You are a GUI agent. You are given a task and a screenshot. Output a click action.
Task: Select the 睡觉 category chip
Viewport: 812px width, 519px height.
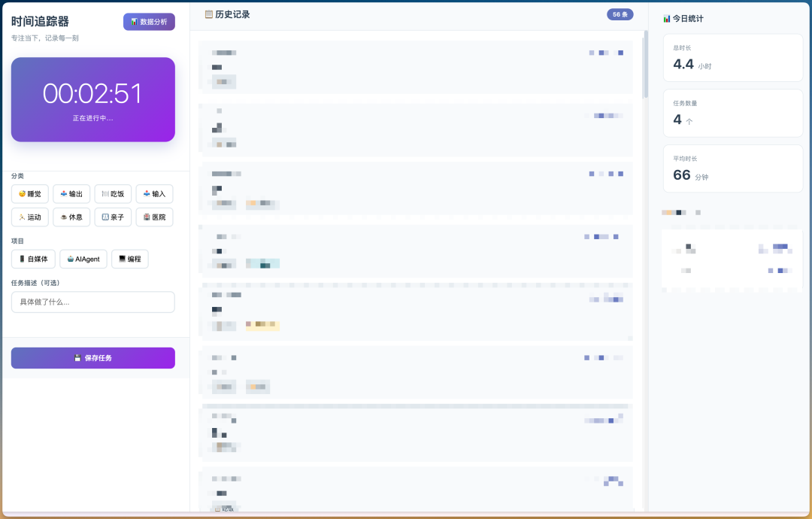point(30,194)
